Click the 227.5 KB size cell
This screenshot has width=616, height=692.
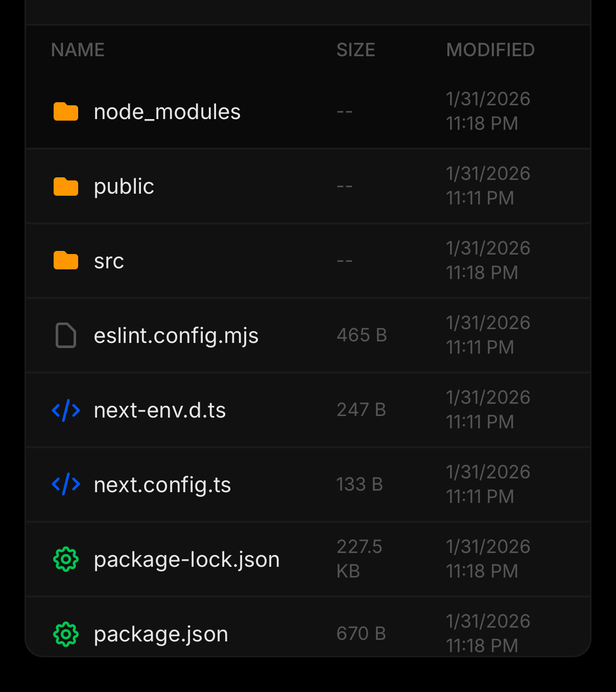click(x=359, y=559)
